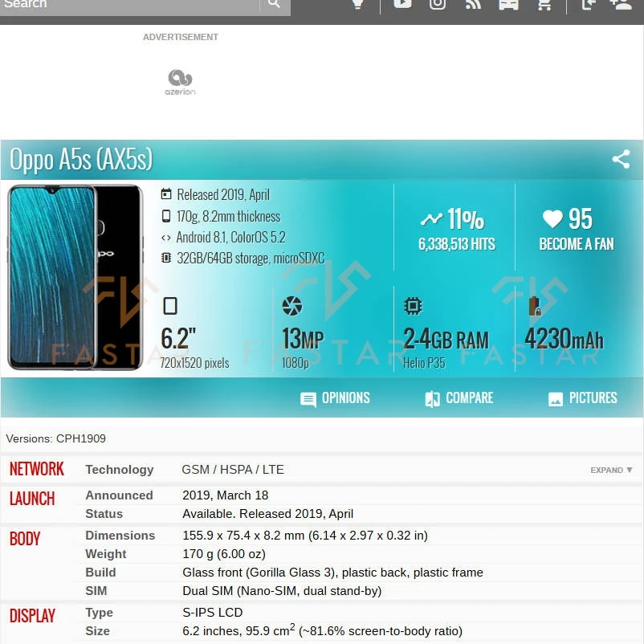
Task: Click 'Versions: CPH1909' text
Action: tap(56, 438)
